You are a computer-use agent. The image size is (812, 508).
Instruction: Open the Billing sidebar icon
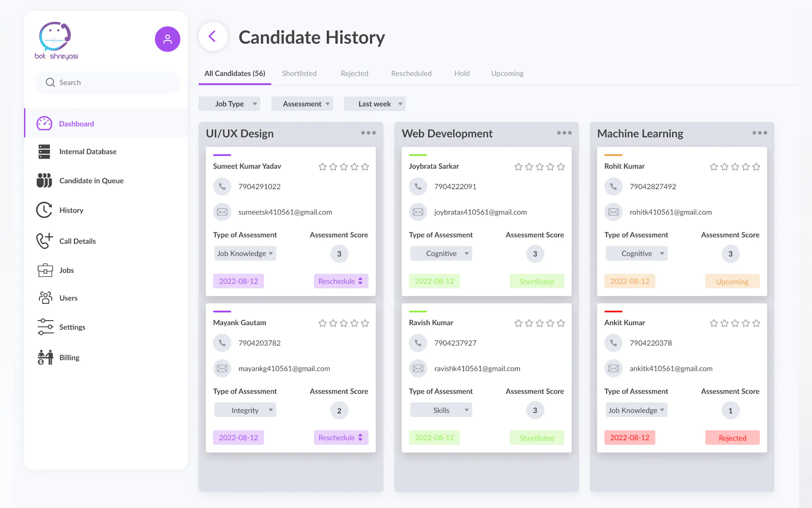[x=45, y=357]
